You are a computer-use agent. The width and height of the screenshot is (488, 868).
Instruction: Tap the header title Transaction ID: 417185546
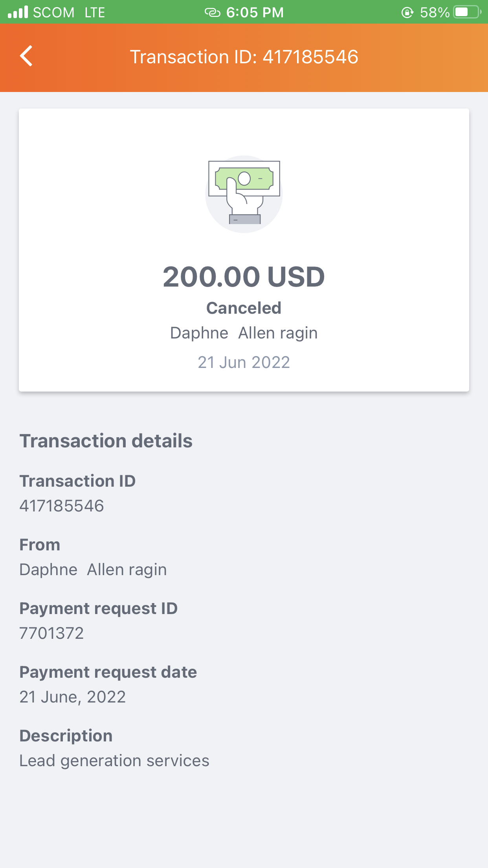coord(244,57)
